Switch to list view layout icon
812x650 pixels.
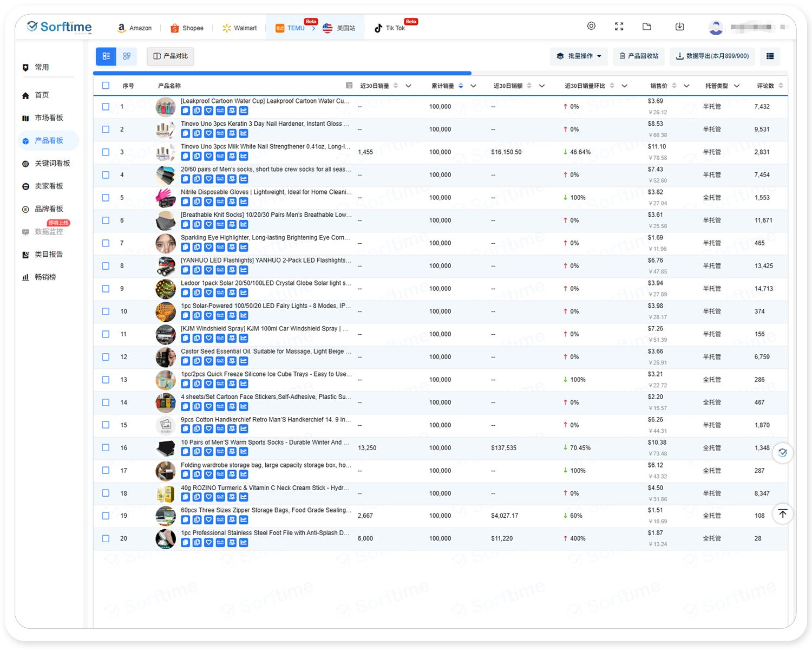pyautogui.click(x=106, y=56)
